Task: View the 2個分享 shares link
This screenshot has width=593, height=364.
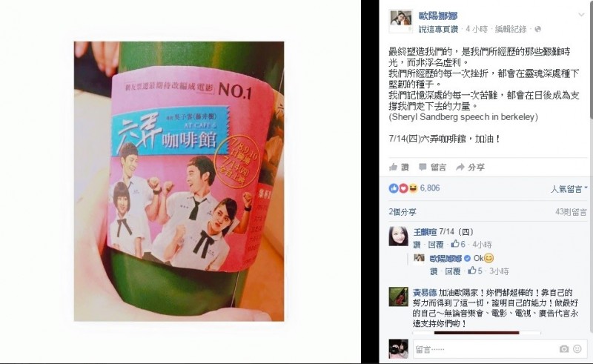Action: [x=402, y=212]
